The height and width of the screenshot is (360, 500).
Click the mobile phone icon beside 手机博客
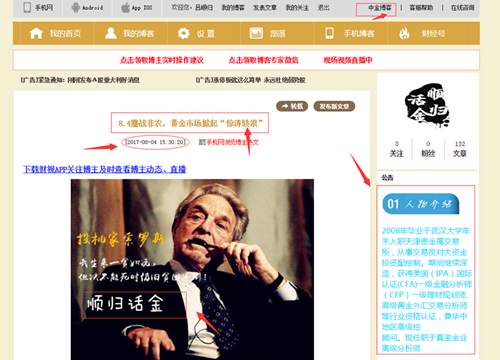coord(329,33)
